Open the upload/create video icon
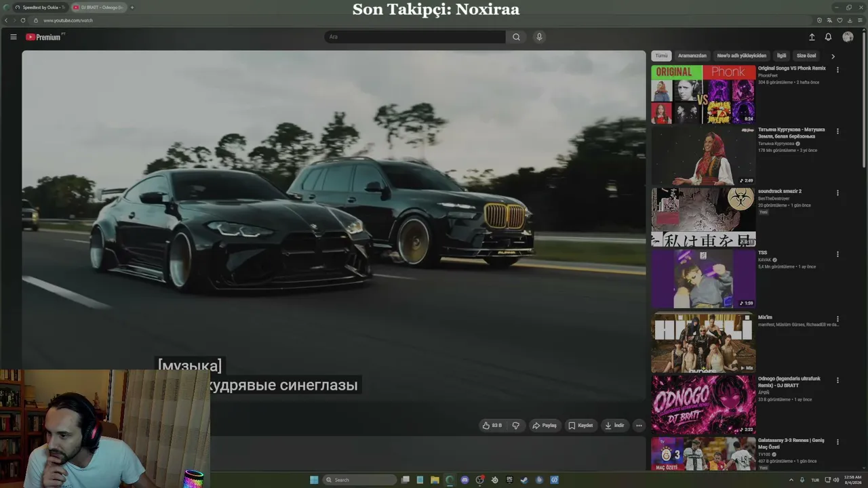The width and height of the screenshot is (868, 488). pyautogui.click(x=812, y=37)
